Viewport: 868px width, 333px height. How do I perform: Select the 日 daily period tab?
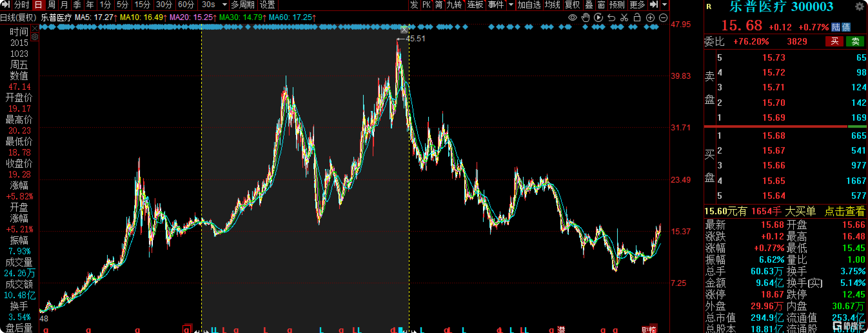click(x=38, y=5)
